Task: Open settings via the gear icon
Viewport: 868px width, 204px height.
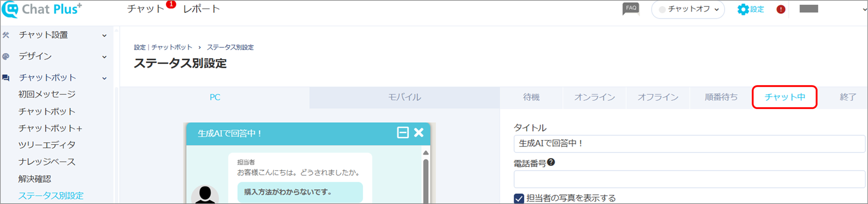Action: [743, 9]
